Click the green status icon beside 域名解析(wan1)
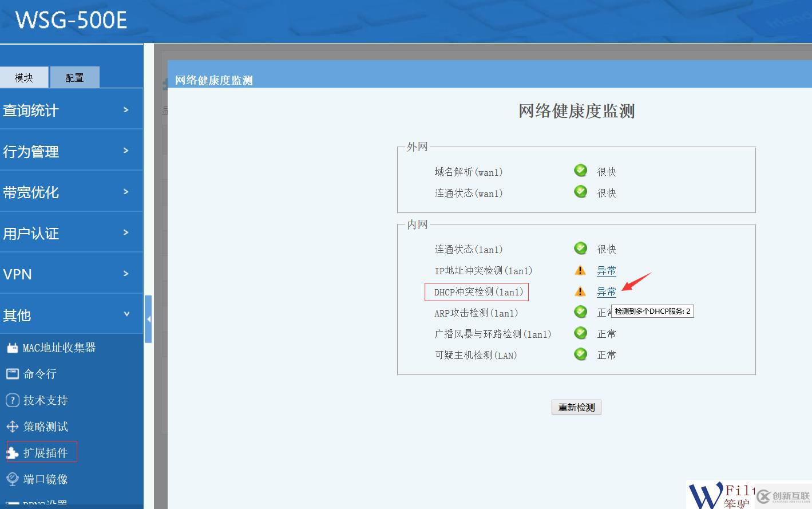 tap(580, 170)
